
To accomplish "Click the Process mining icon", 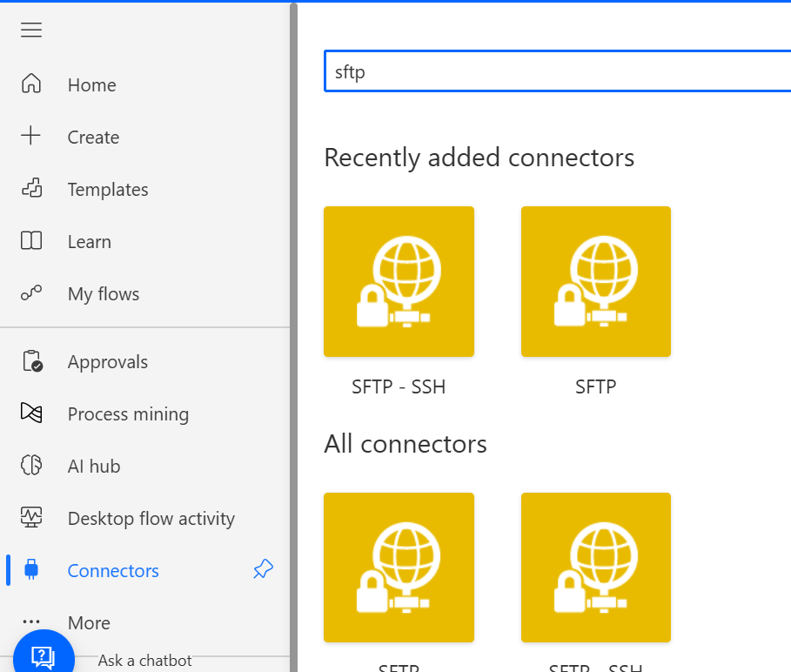I will click(x=31, y=413).
